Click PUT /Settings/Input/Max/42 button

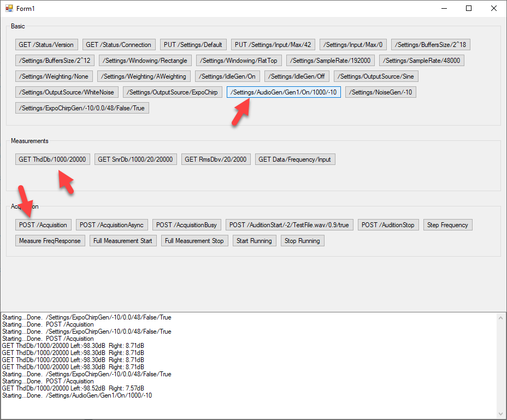(x=273, y=45)
